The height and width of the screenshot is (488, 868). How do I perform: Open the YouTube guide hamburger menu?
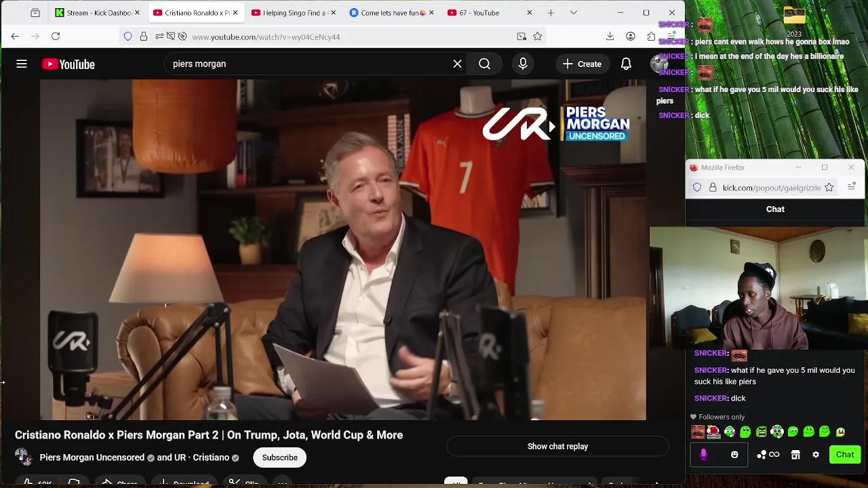point(22,64)
